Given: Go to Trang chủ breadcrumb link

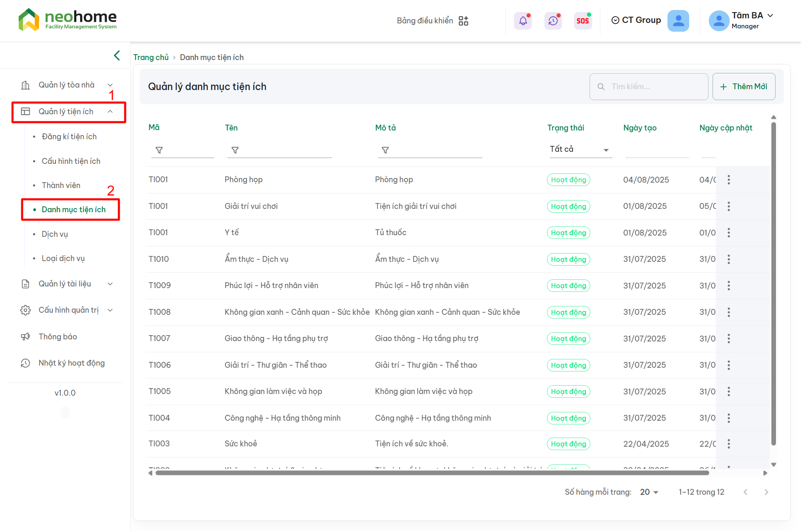Looking at the screenshot, I should tap(151, 58).
